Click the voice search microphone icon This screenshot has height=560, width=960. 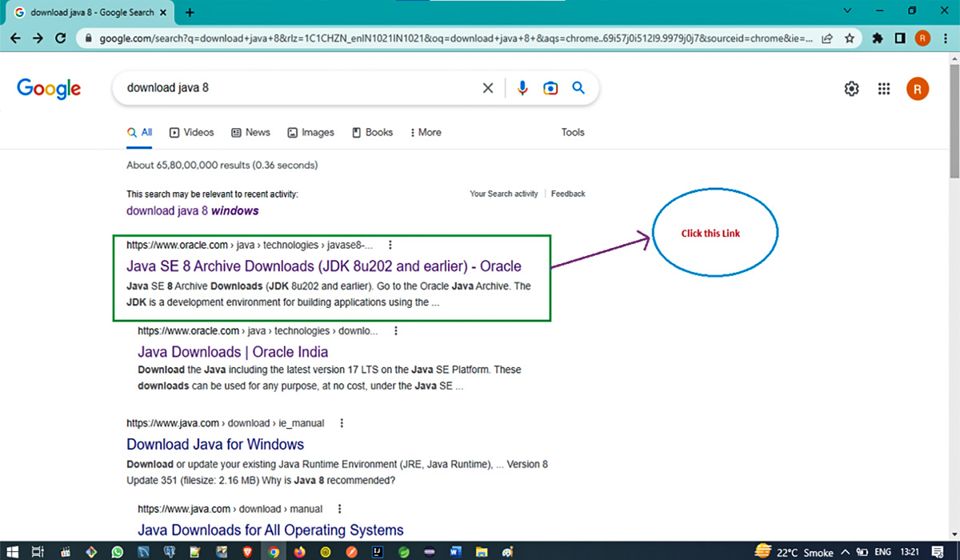click(522, 88)
